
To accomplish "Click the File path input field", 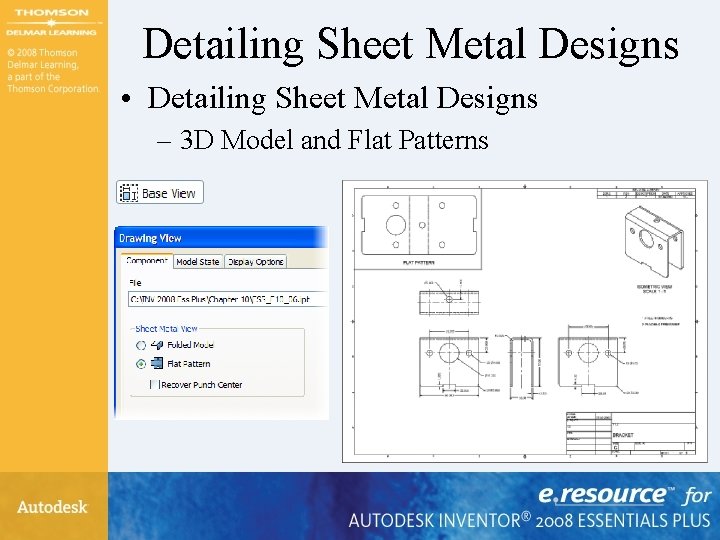I will point(228,299).
